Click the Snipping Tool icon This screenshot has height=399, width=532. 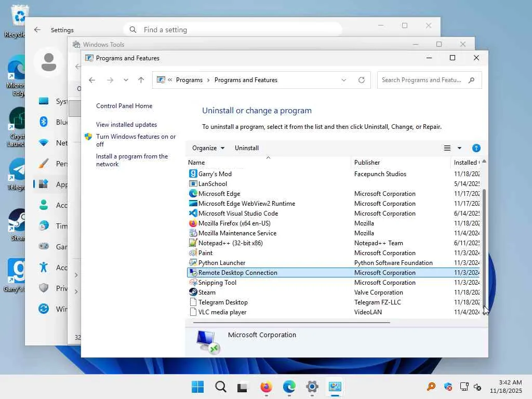click(193, 282)
